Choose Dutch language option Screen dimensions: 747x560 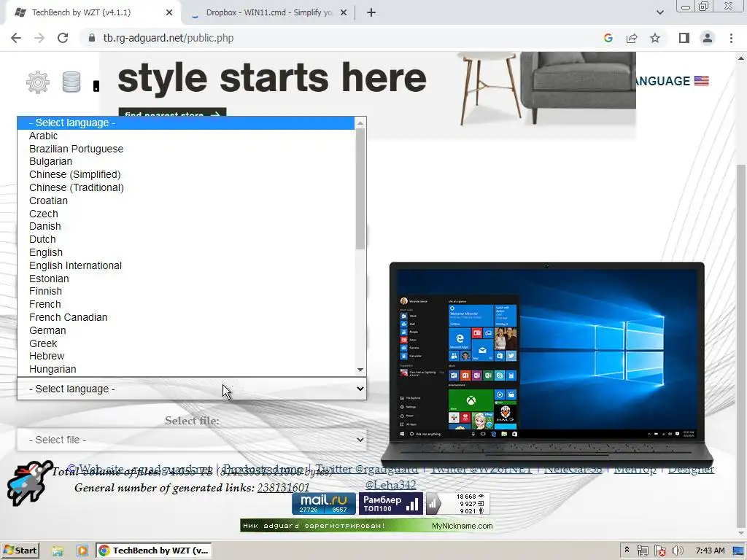[186, 239]
